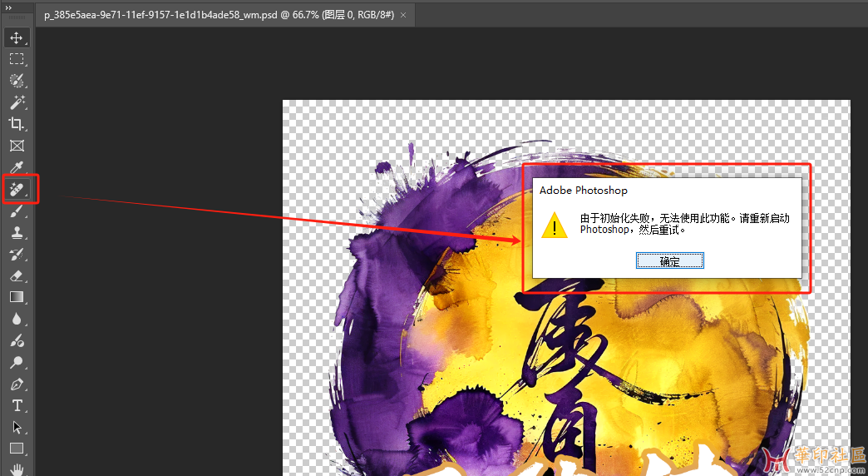Select the Hand tool
Image resolution: width=868 pixels, height=476 pixels.
[x=17, y=469]
